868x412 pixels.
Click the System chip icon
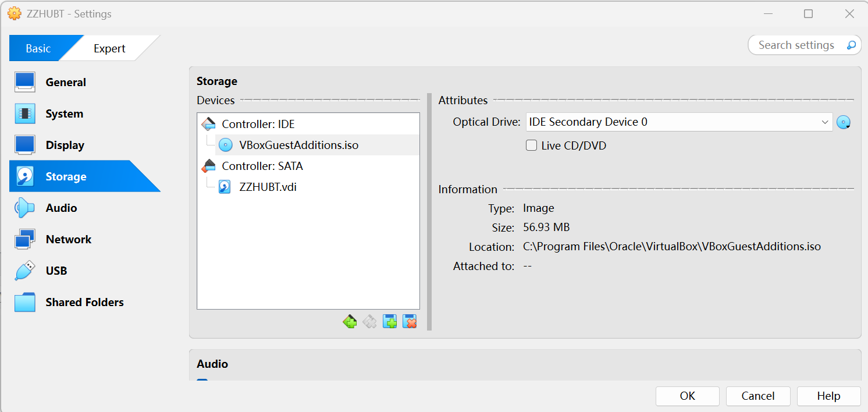click(x=25, y=113)
